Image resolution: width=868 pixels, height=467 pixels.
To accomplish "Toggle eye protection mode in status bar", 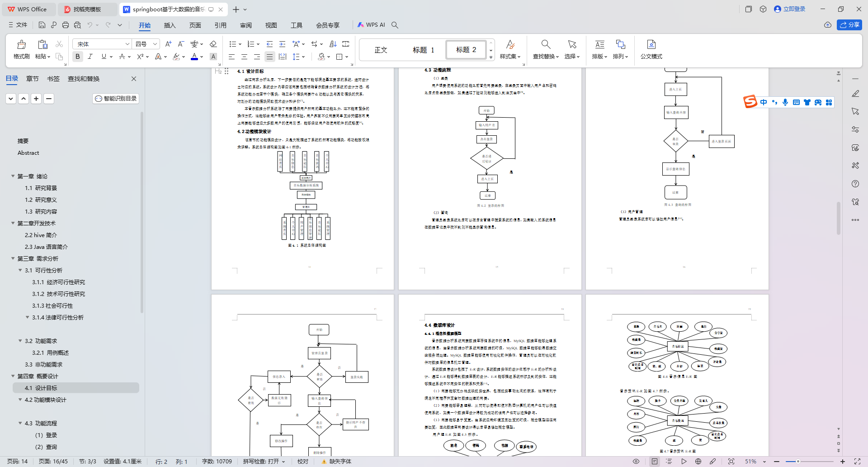I will (636, 462).
